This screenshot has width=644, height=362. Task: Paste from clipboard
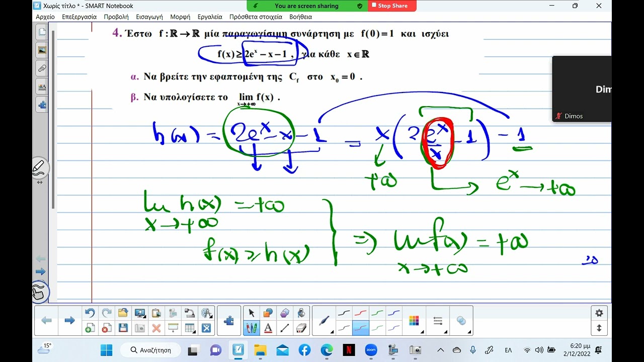[156, 313]
